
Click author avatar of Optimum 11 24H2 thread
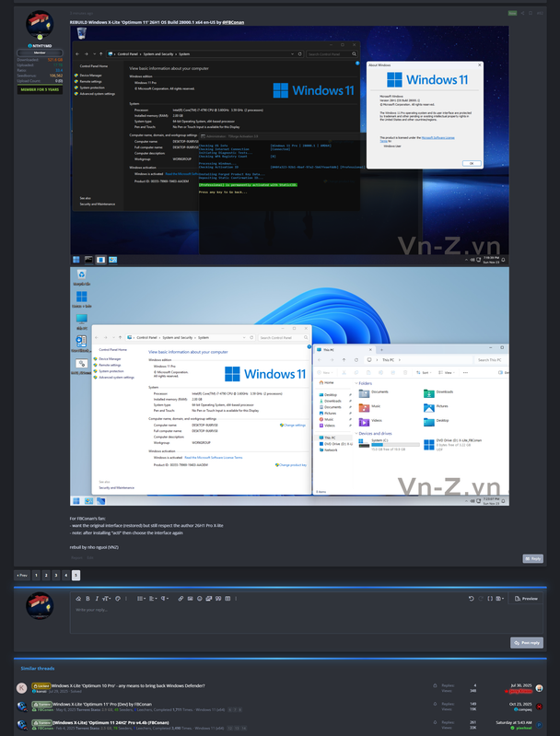pyautogui.click(x=21, y=725)
